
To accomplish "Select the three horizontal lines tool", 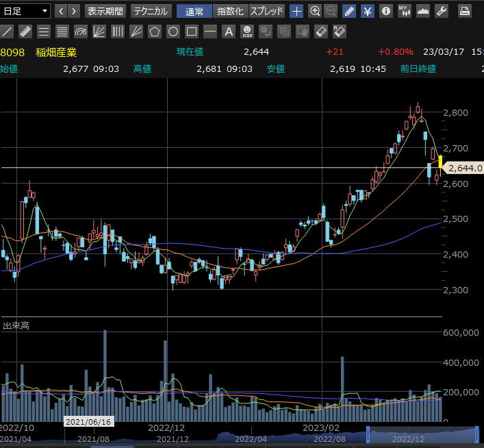I will click(44, 32).
